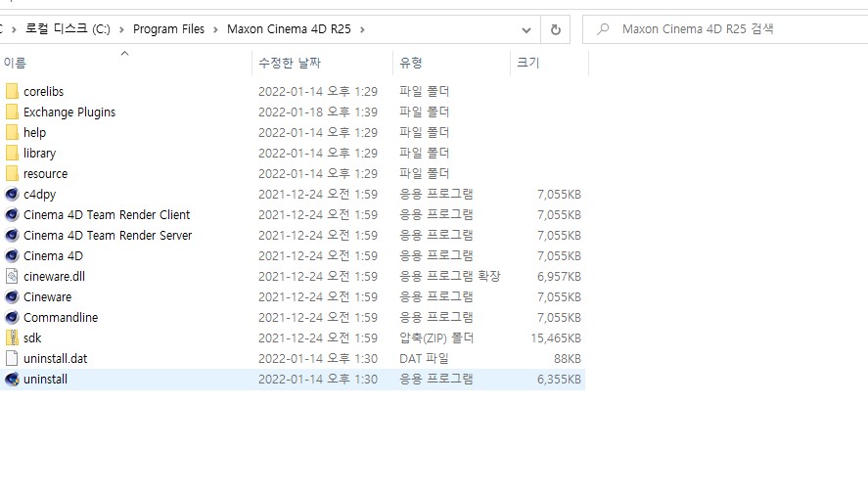Click type '압축(ZIP) 폴더' of sdk

pyautogui.click(x=436, y=337)
